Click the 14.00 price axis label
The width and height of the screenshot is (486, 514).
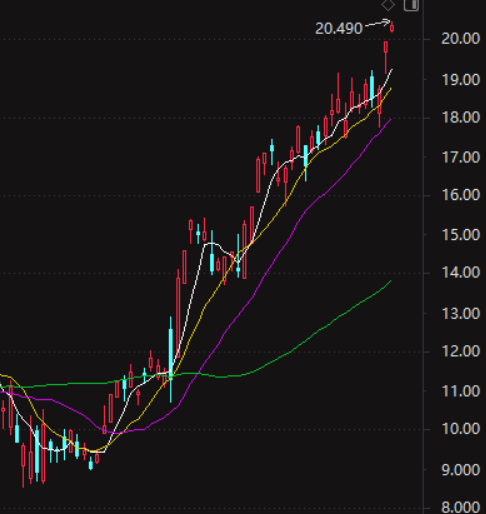coord(461,273)
